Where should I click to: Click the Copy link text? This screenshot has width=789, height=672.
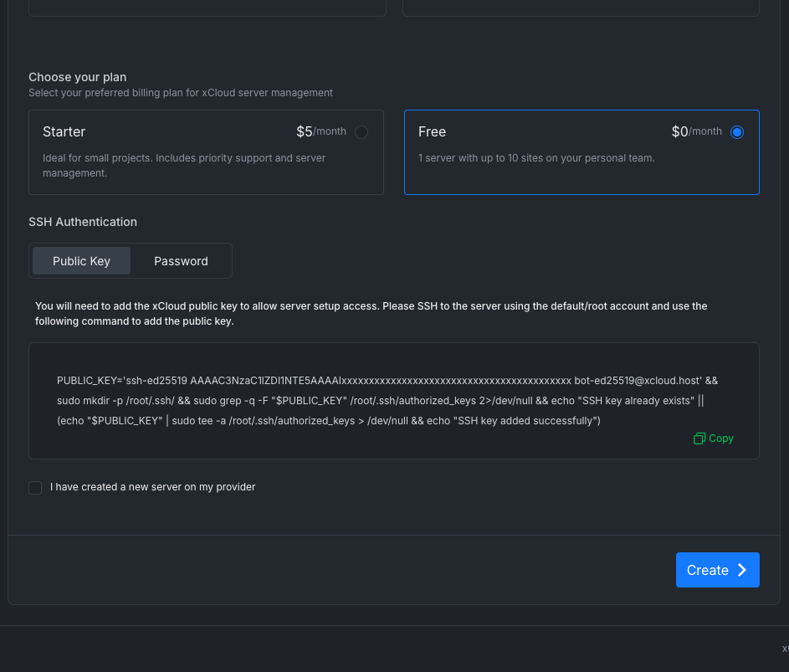(x=721, y=439)
